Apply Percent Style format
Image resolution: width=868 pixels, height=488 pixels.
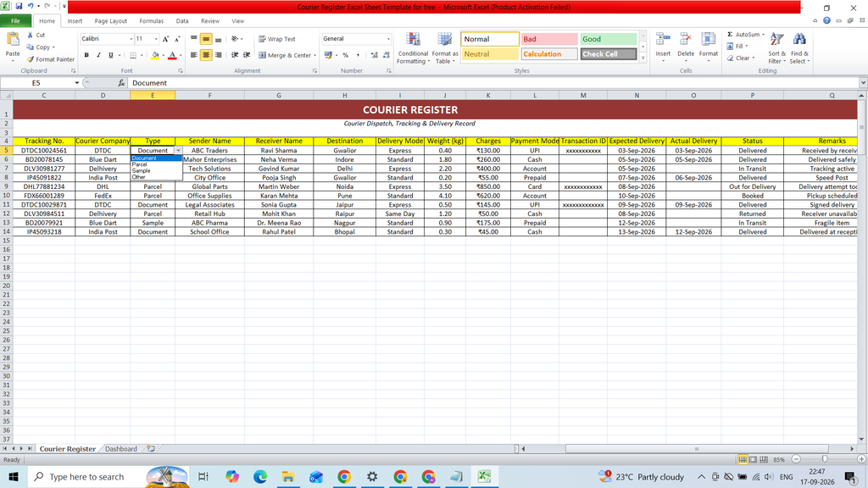(x=346, y=55)
